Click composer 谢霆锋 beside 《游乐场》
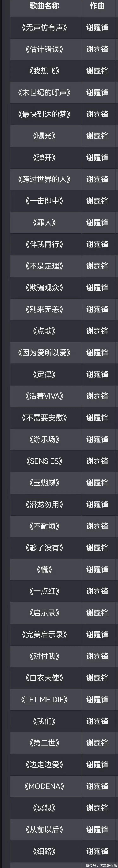118x868 pixels. (97, 439)
